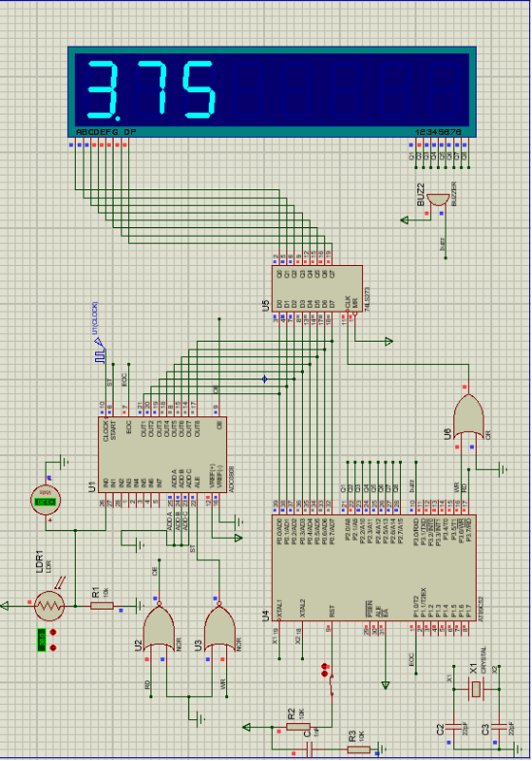Click the round voltmeter above LDR1
This screenshot has width=532, height=761.
pyautogui.click(x=46, y=501)
